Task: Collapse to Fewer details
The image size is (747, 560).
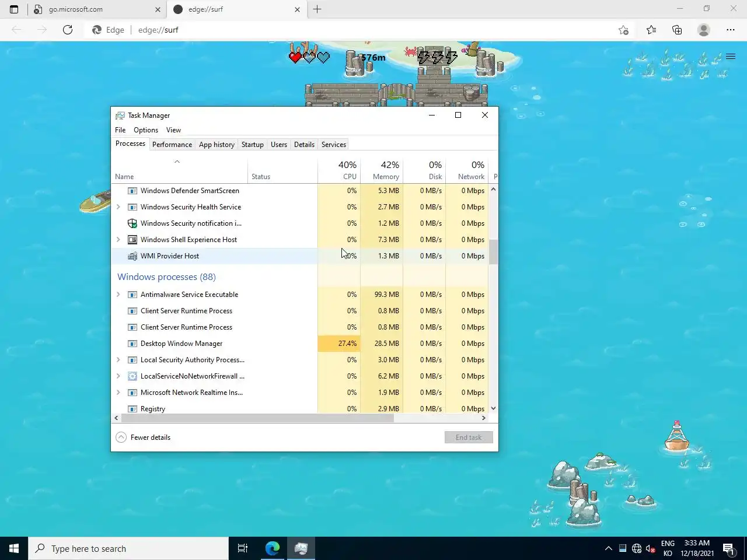Action: 144,437
